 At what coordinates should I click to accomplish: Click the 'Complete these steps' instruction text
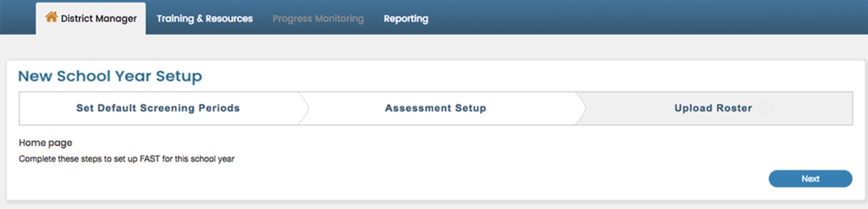(126, 159)
